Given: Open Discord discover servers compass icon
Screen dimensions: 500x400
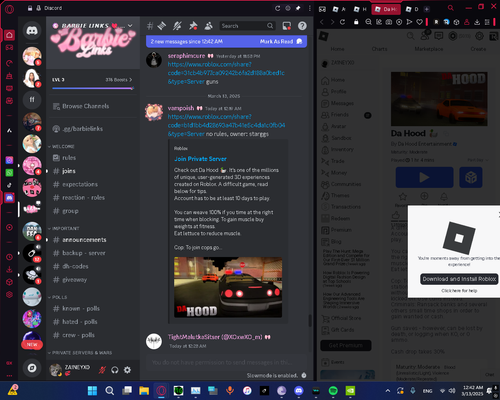Looking at the screenshot, I should point(32,368).
